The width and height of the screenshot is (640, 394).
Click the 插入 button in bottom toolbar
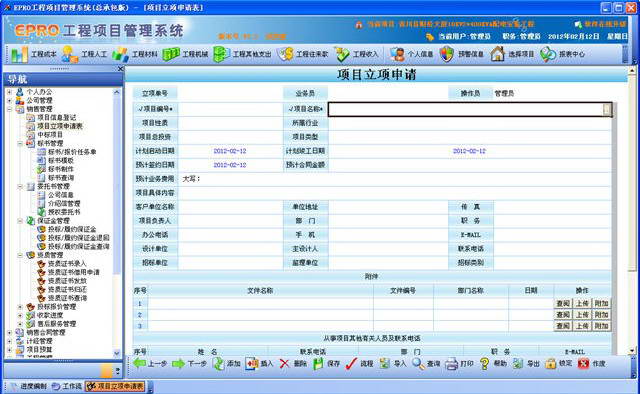(x=259, y=363)
